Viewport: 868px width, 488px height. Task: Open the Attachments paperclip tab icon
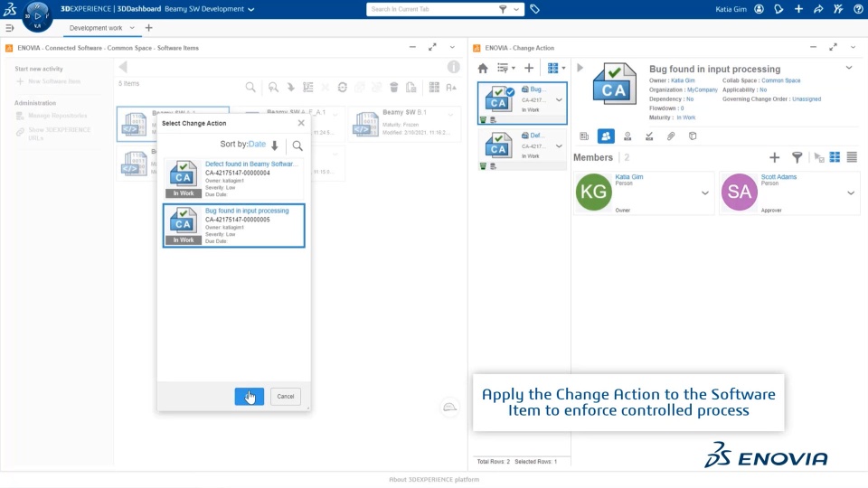tap(671, 136)
